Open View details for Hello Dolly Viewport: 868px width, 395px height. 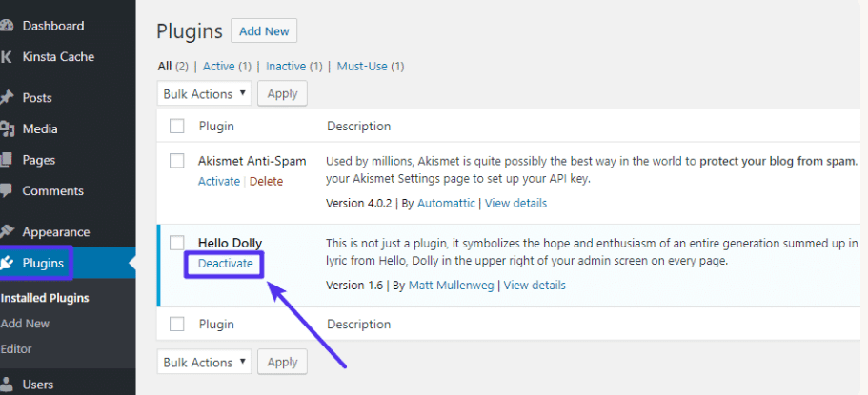coord(535,286)
